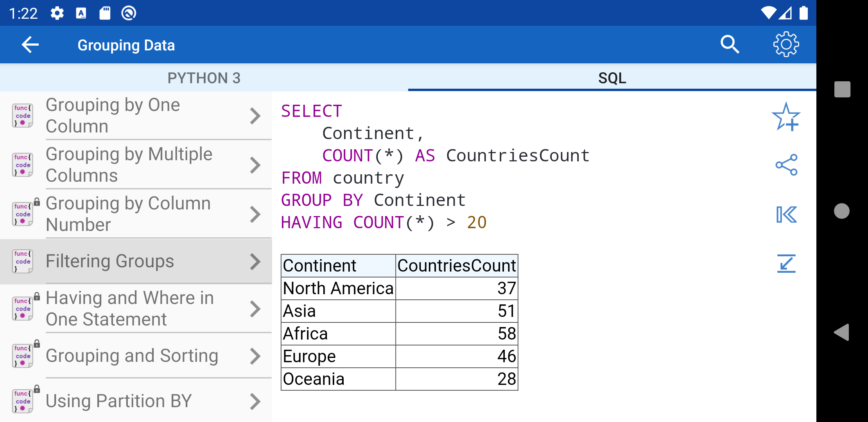
Task: Click Continent column header
Action: pyautogui.click(x=339, y=266)
